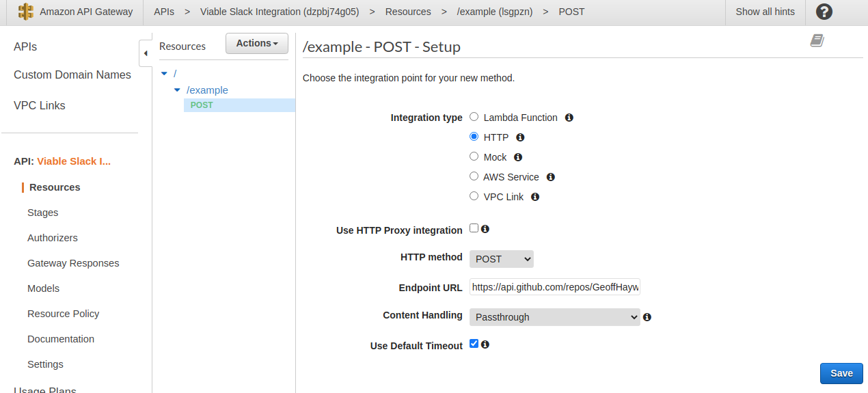
Task: Show info for Lambda Function option
Action: click(x=569, y=118)
